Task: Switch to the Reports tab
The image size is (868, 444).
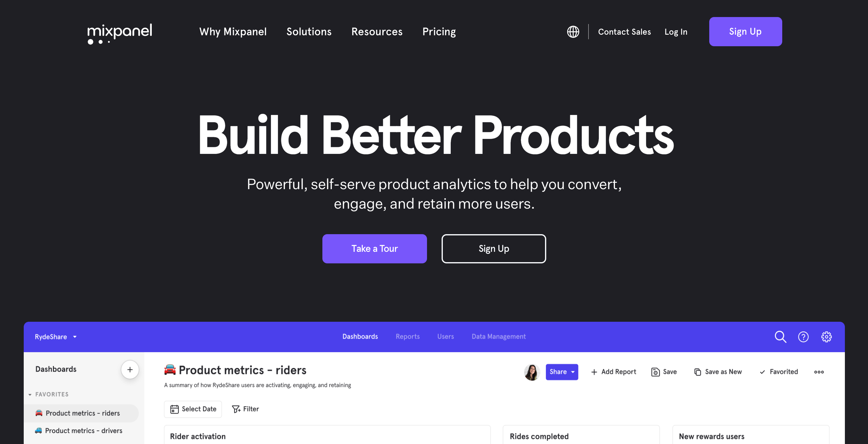Action: (408, 336)
